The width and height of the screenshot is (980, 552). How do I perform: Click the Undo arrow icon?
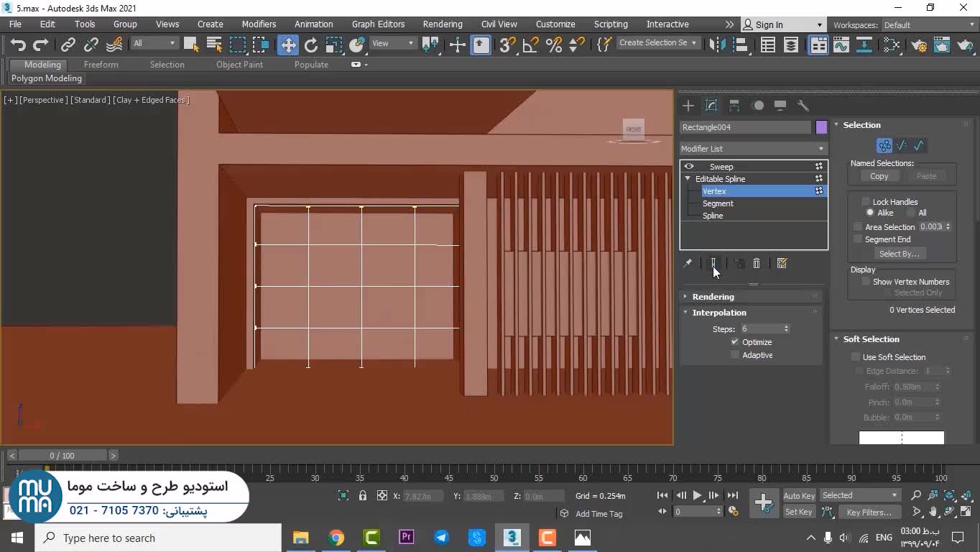[x=18, y=45]
